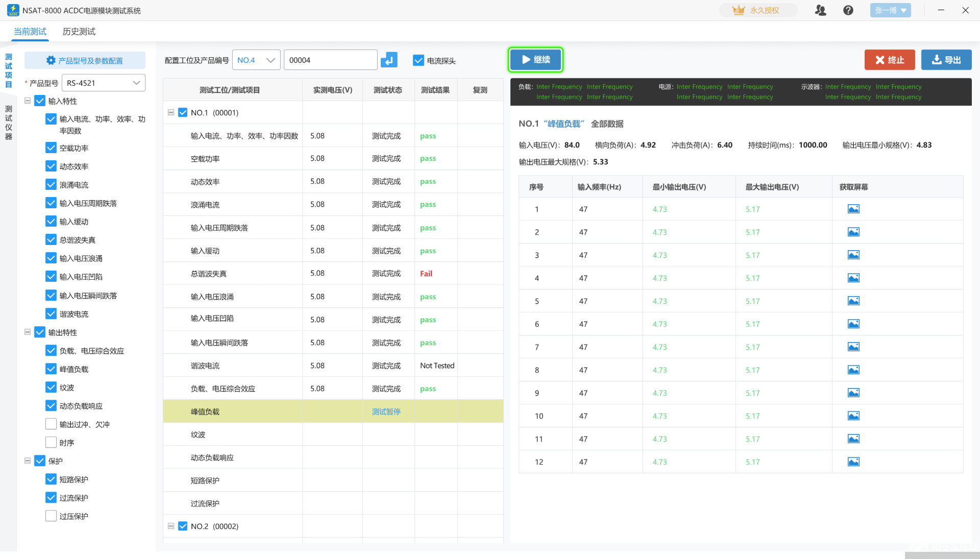Image resolution: width=980 pixels, height=559 pixels.
Task: Select the 短路保护 table row
Action: pos(333,480)
